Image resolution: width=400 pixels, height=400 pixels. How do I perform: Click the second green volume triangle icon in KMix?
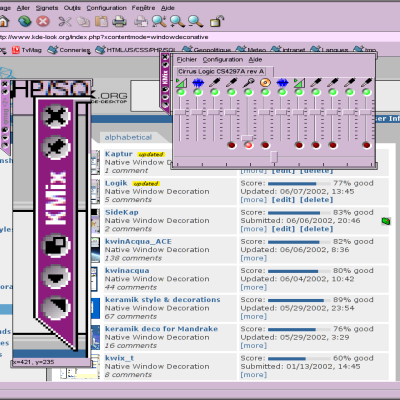(x=299, y=82)
